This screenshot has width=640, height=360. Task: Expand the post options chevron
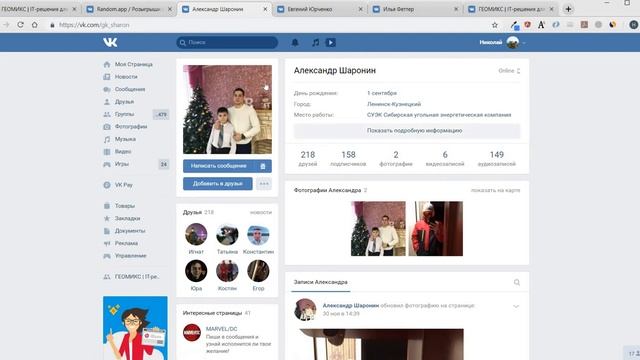click(516, 306)
